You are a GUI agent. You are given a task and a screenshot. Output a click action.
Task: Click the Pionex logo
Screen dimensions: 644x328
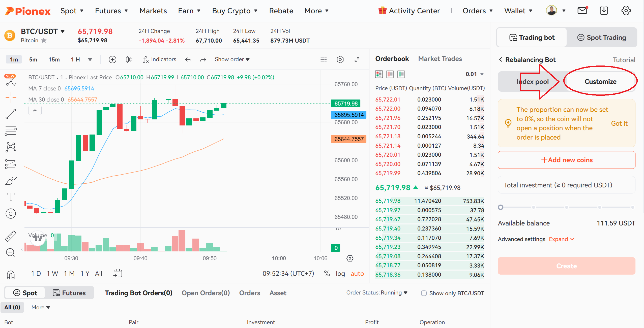point(28,11)
